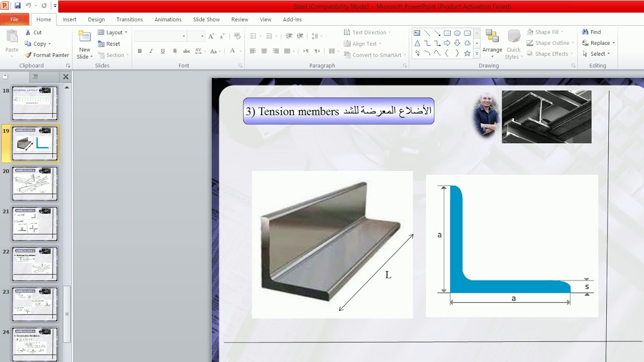
Task: Click Reset slide button
Action: coord(109,44)
